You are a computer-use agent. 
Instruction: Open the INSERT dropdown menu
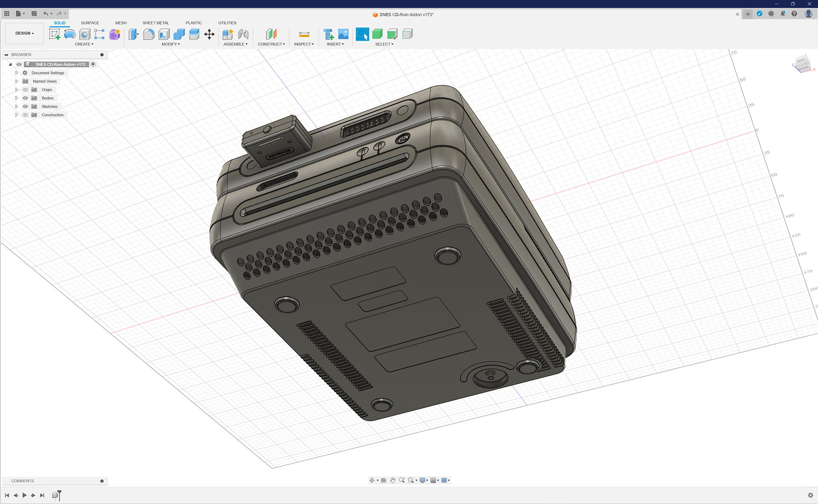point(335,44)
